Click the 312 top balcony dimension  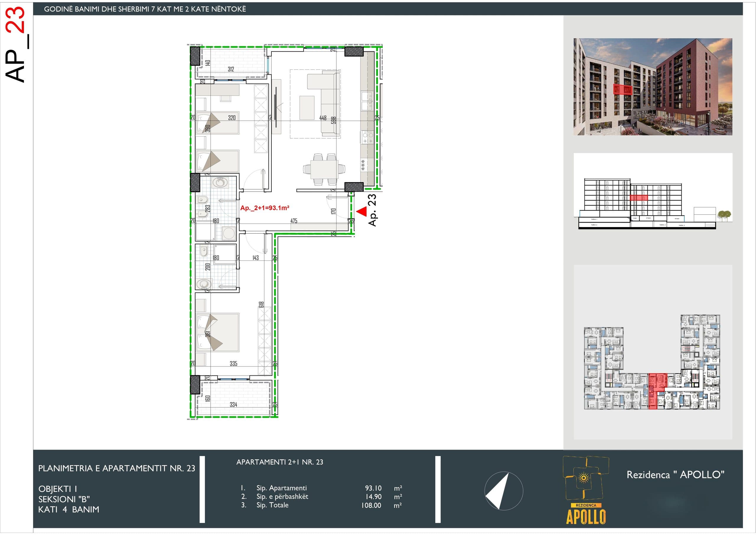pos(231,69)
